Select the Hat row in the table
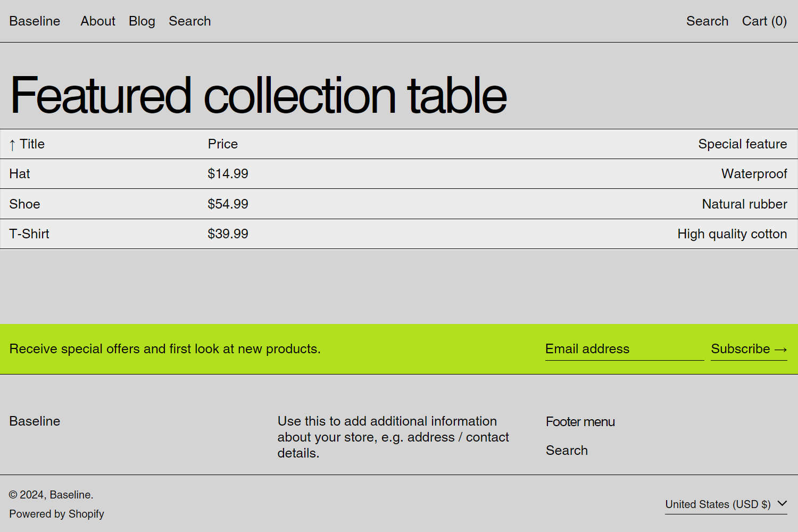This screenshot has height=532, width=798. point(19,173)
